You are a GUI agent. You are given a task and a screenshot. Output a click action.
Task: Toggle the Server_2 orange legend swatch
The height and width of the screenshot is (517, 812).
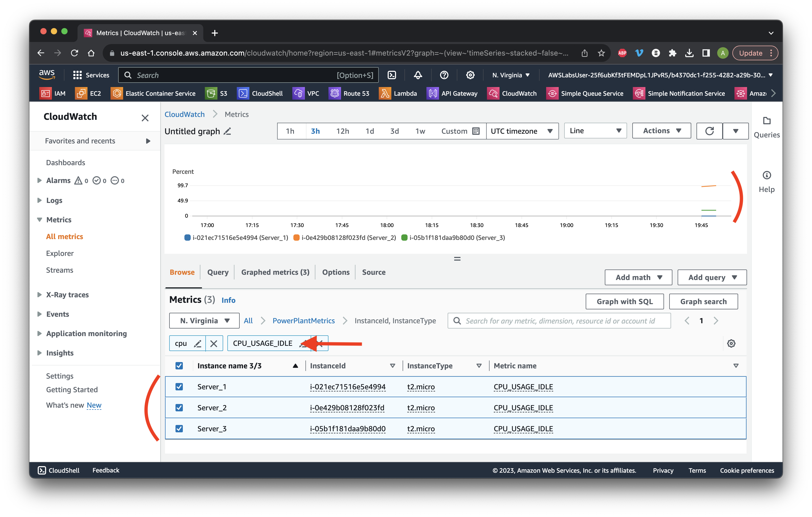coord(297,238)
